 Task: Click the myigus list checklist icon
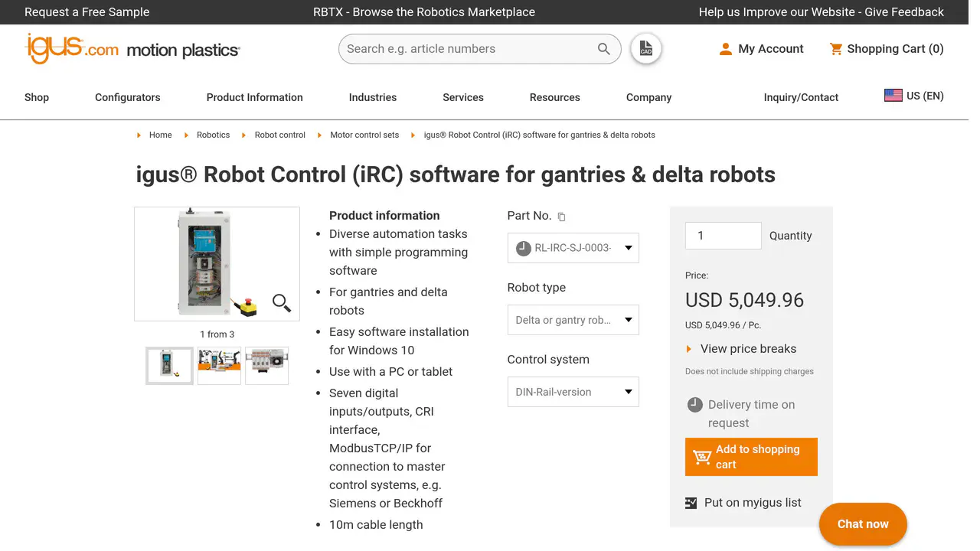[x=691, y=503]
